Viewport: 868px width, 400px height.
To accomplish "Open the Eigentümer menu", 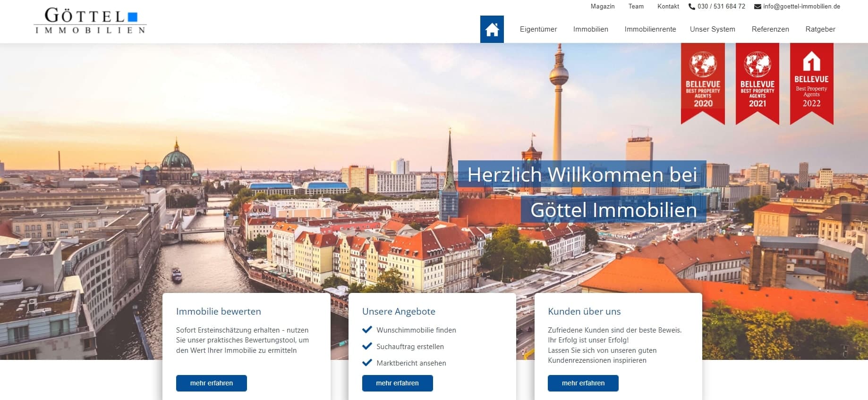I will click(x=538, y=29).
